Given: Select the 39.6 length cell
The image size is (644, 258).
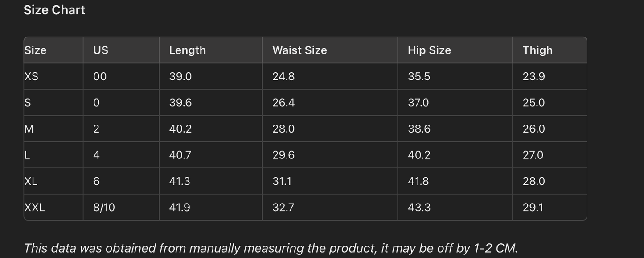Looking at the screenshot, I should [x=180, y=103].
